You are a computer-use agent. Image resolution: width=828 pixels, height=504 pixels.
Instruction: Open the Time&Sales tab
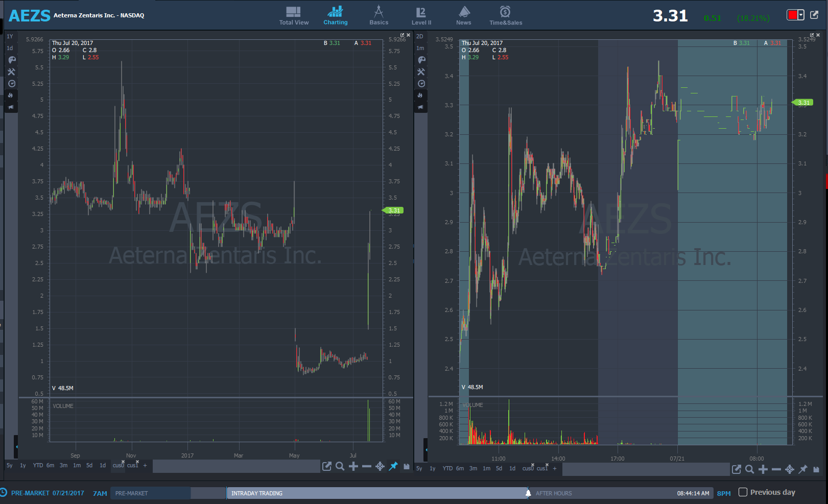(x=506, y=15)
